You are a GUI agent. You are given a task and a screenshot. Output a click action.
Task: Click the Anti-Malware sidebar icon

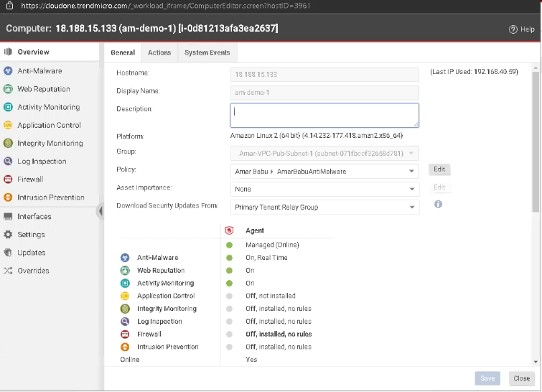8,71
